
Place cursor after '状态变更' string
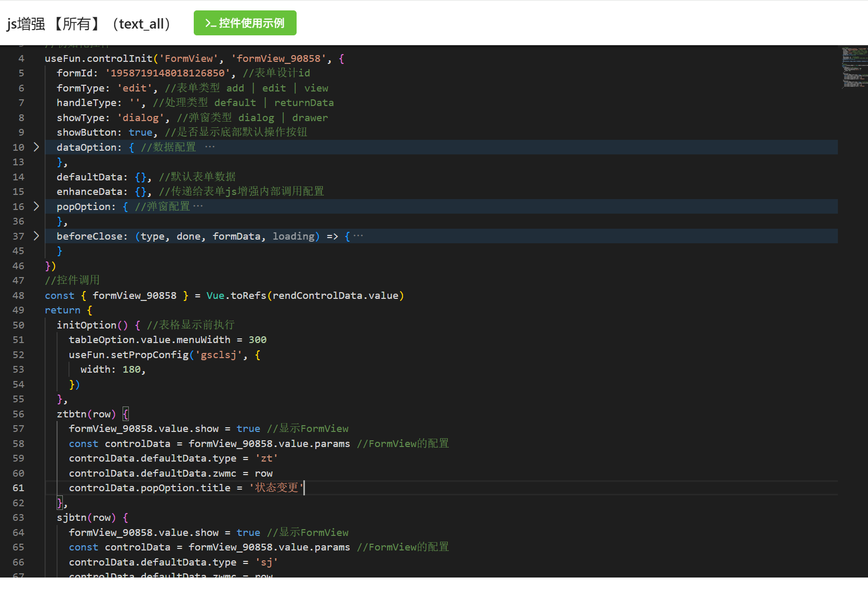point(304,488)
